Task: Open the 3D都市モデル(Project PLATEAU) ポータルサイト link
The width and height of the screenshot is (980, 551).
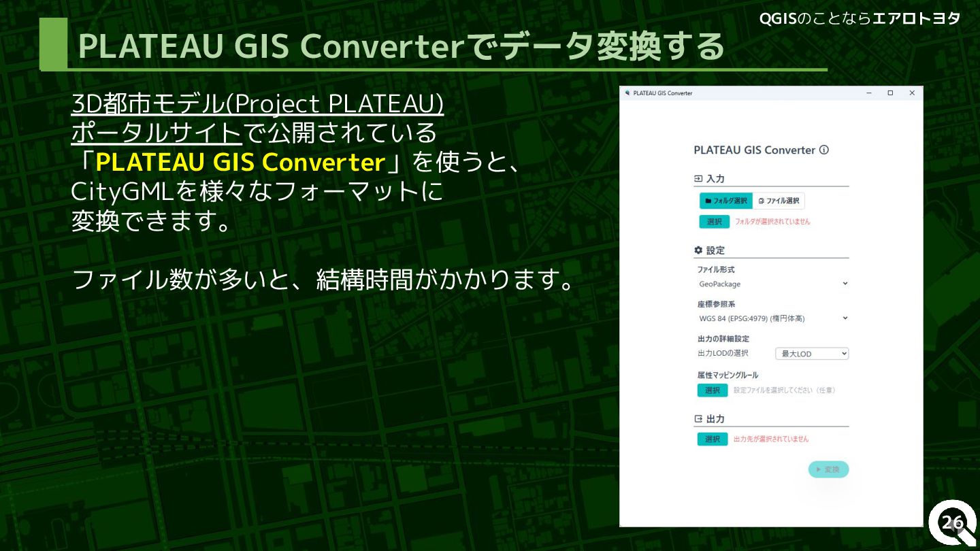Action: click(x=258, y=118)
